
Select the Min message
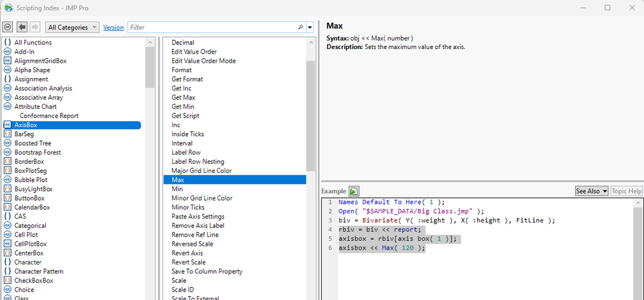click(177, 189)
